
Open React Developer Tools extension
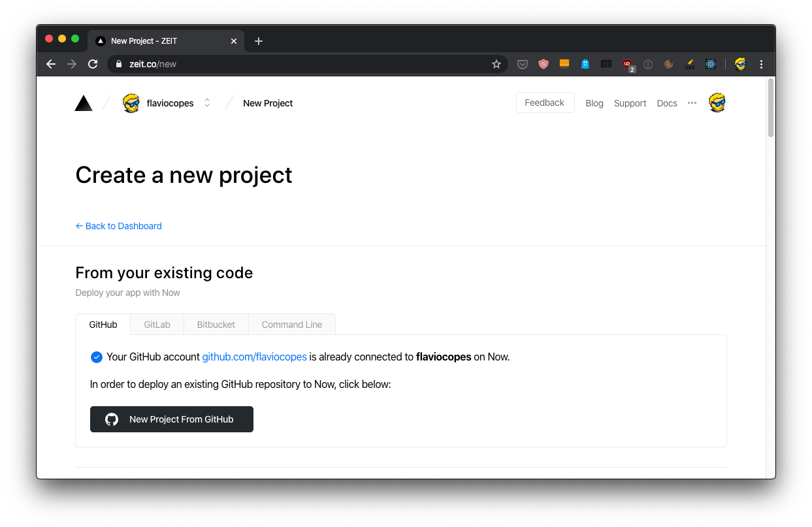pos(711,64)
